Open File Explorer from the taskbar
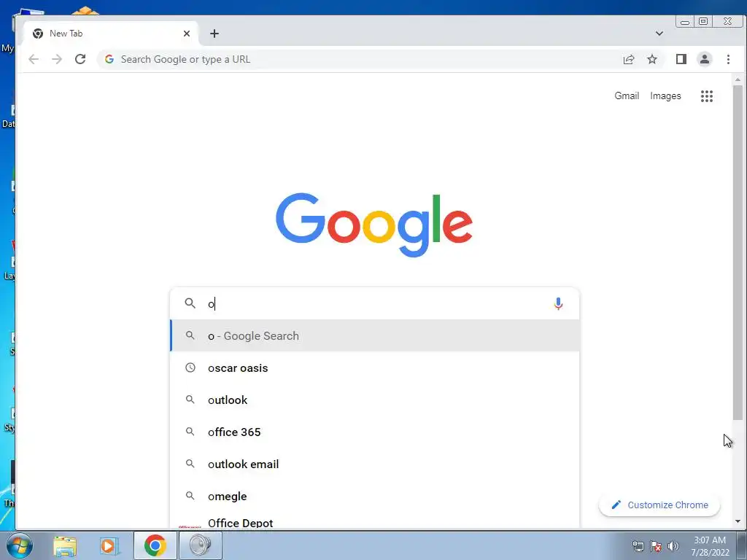Screen dimensions: 747x560 (x=65, y=545)
